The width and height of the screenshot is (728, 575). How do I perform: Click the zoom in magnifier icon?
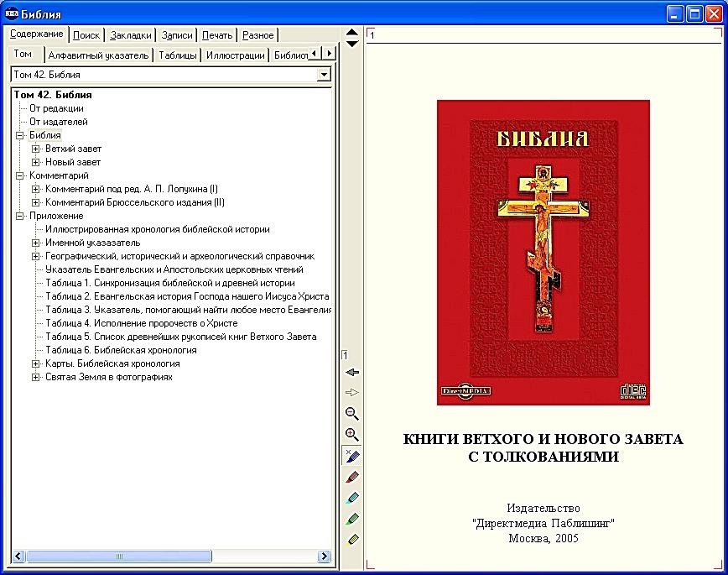[x=352, y=435]
